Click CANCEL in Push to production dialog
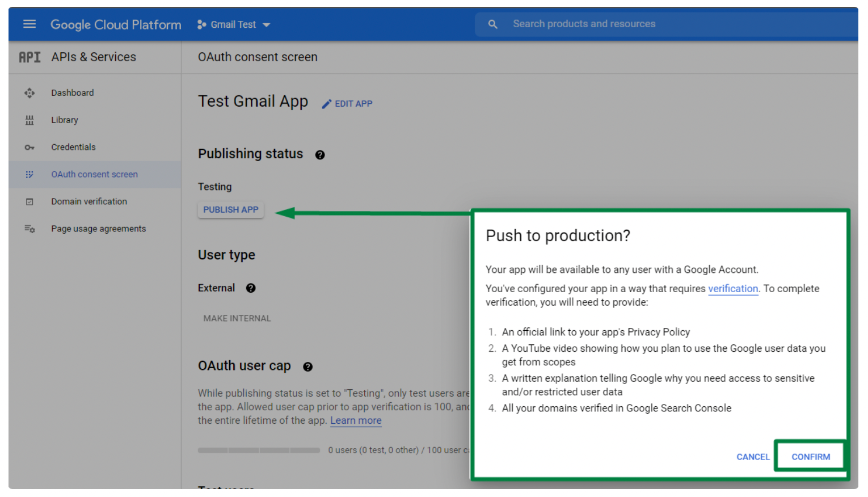This screenshot has width=868, height=497. (x=753, y=457)
